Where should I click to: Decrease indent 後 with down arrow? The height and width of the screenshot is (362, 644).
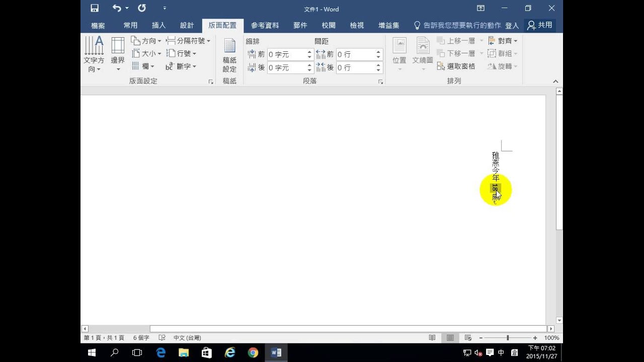309,70
